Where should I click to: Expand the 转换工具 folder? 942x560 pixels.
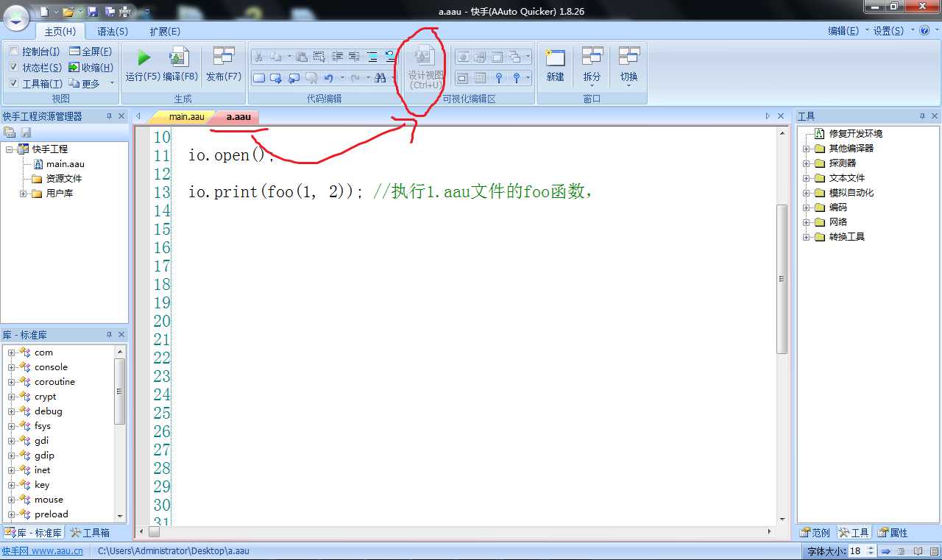pyautogui.click(x=807, y=237)
